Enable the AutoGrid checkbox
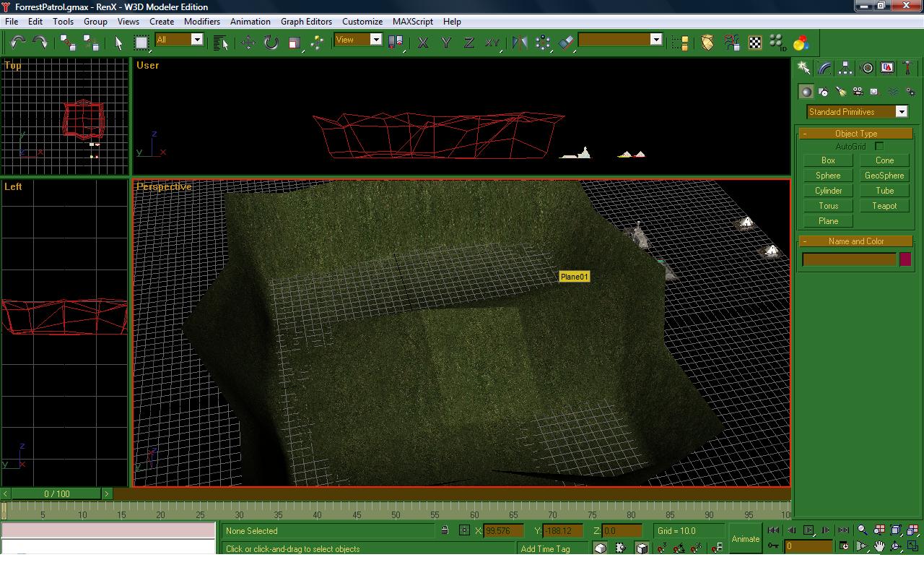This screenshot has height=578, width=924. [879, 147]
